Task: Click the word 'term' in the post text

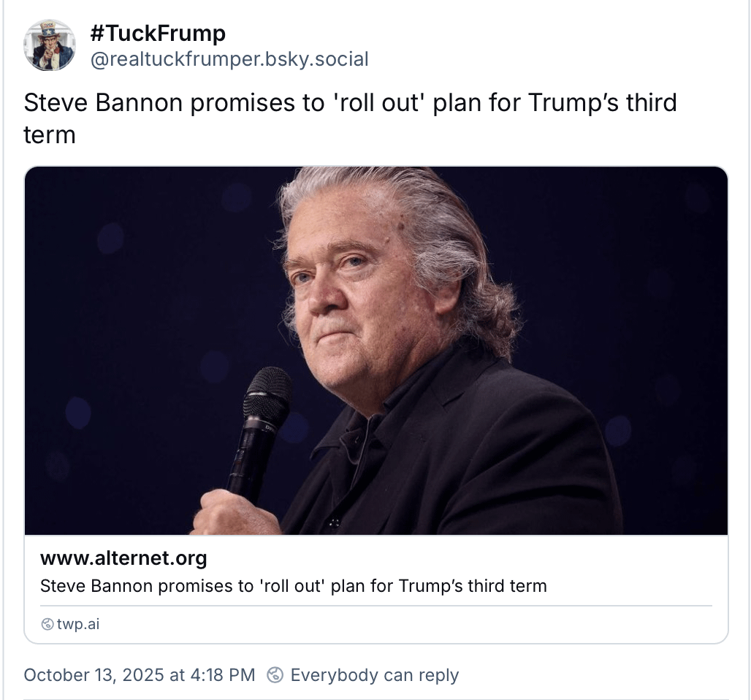Action: pyautogui.click(x=50, y=134)
